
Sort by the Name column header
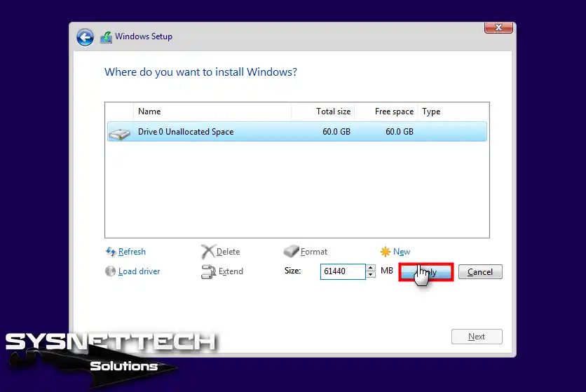212,111
